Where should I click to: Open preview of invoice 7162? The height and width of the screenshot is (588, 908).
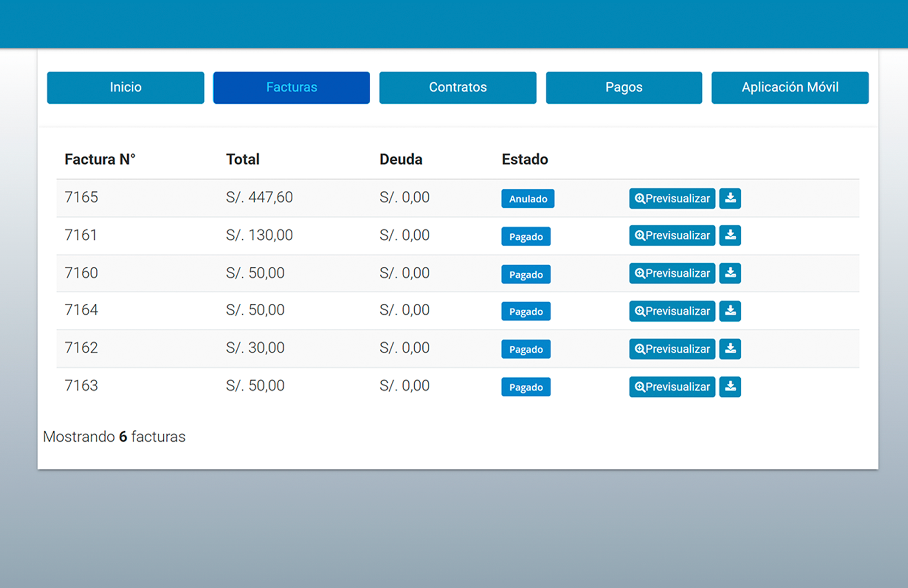[x=672, y=349]
